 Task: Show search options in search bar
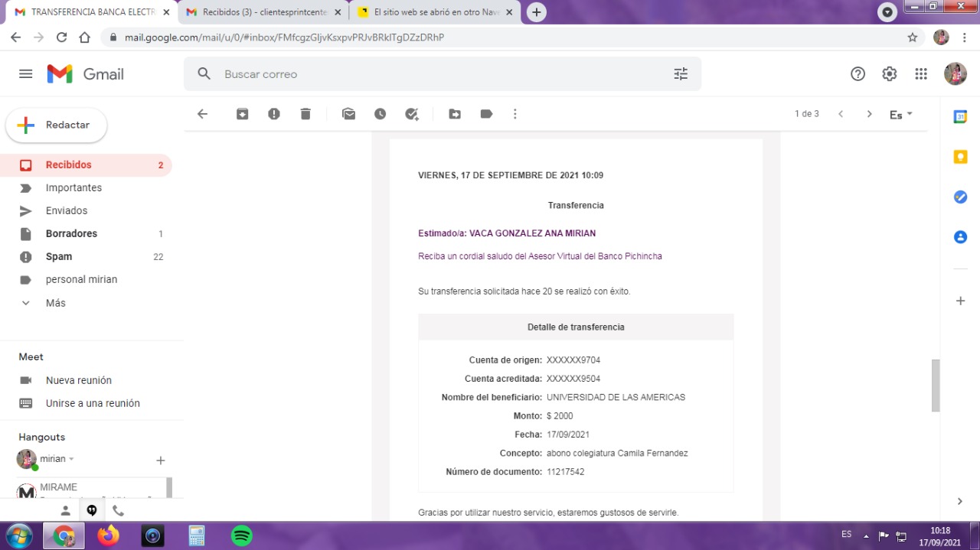point(681,74)
